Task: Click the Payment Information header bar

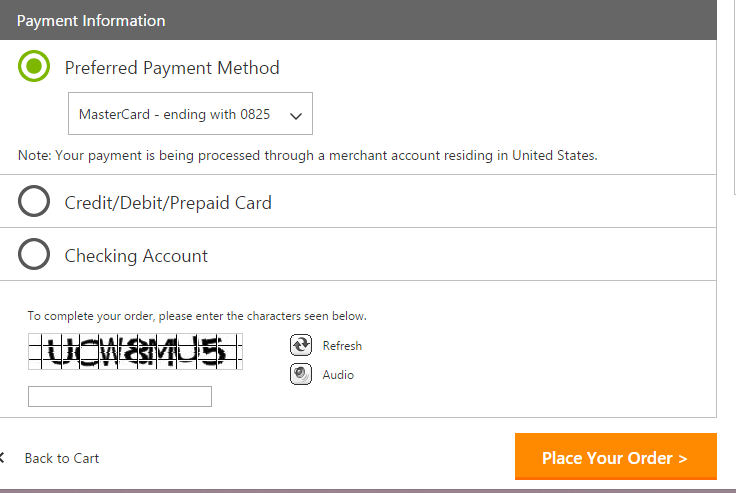Action: (x=358, y=20)
